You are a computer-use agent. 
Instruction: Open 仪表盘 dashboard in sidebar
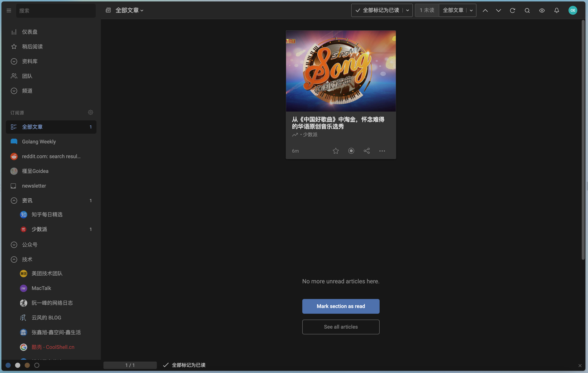(x=29, y=32)
